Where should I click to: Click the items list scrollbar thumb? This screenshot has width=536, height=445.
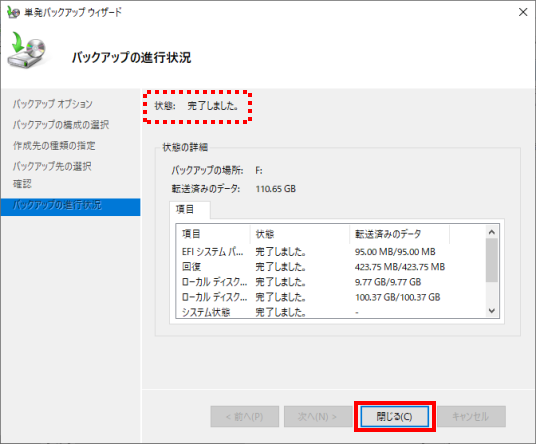click(492, 260)
